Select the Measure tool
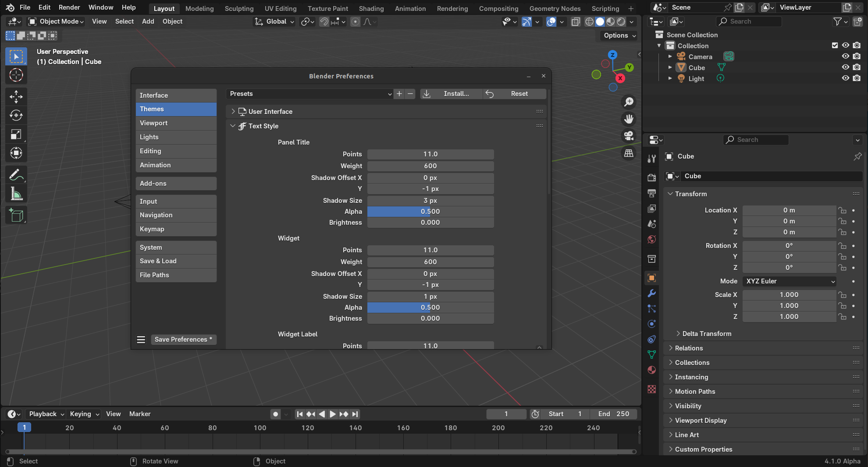 16,194
